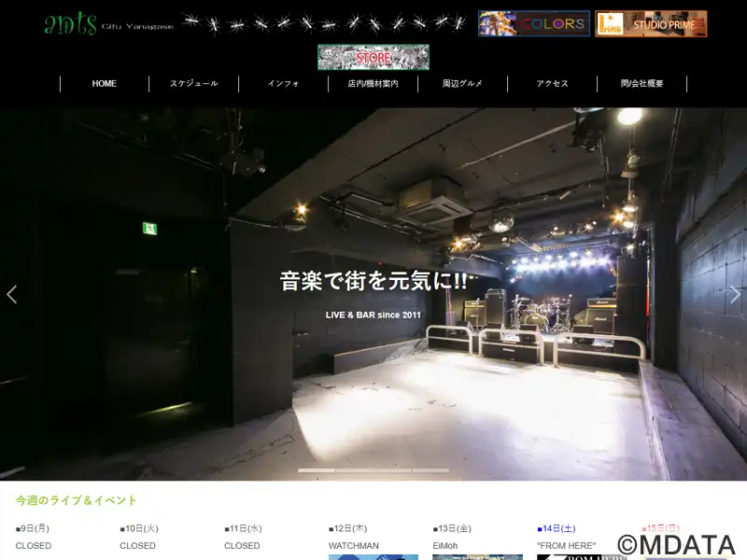The width and height of the screenshot is (747, 560).
Task: Click the 9日(月) date entry
Action: tap(33, 528)
